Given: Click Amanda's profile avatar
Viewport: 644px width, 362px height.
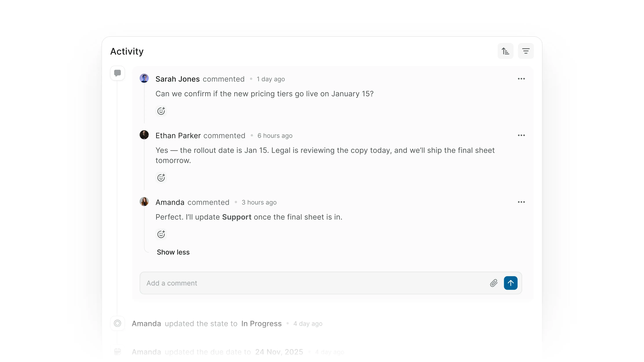Looking at the screenshot, I should pyautogui.click(x=144, y=201).
